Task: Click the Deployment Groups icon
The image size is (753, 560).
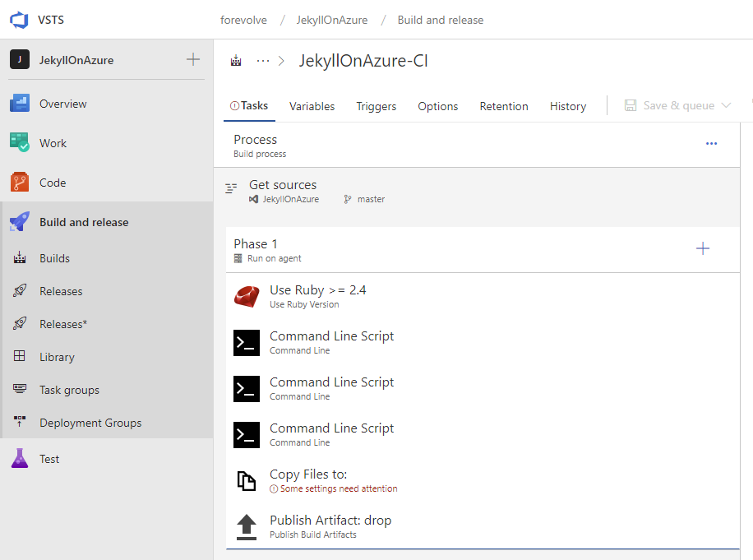Action: [20, 422]
